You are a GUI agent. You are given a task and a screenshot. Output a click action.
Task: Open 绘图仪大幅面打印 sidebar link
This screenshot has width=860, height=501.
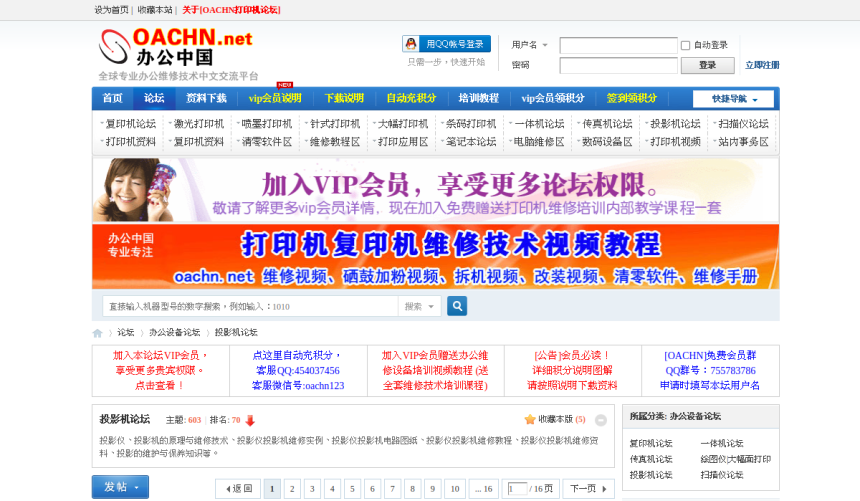735,459
